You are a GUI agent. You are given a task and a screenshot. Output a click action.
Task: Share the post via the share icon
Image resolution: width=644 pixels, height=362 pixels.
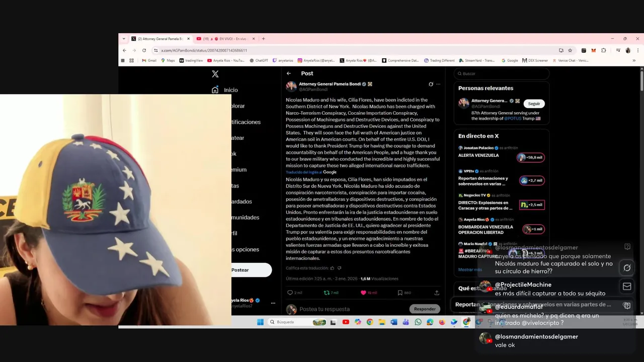437,293
